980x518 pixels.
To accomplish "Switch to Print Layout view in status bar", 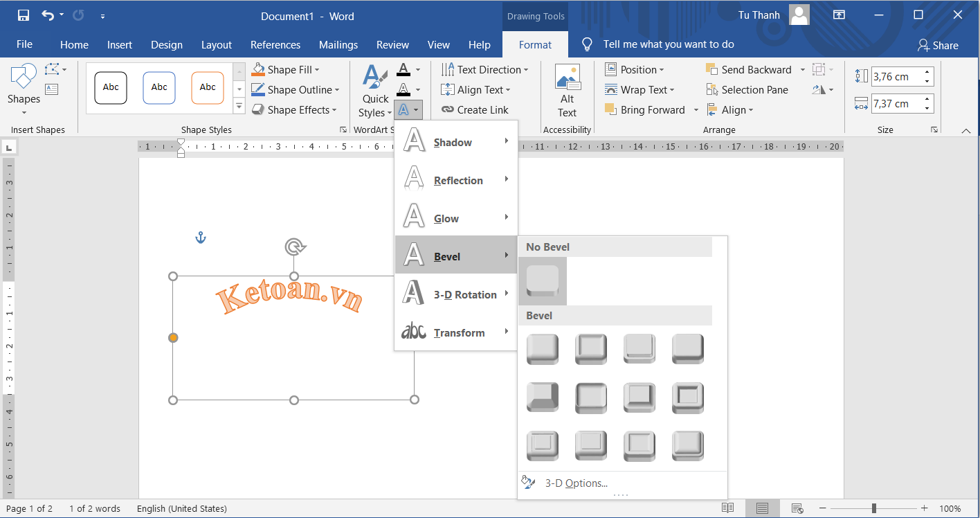I will pyautogui.click(x=762, y=508).
